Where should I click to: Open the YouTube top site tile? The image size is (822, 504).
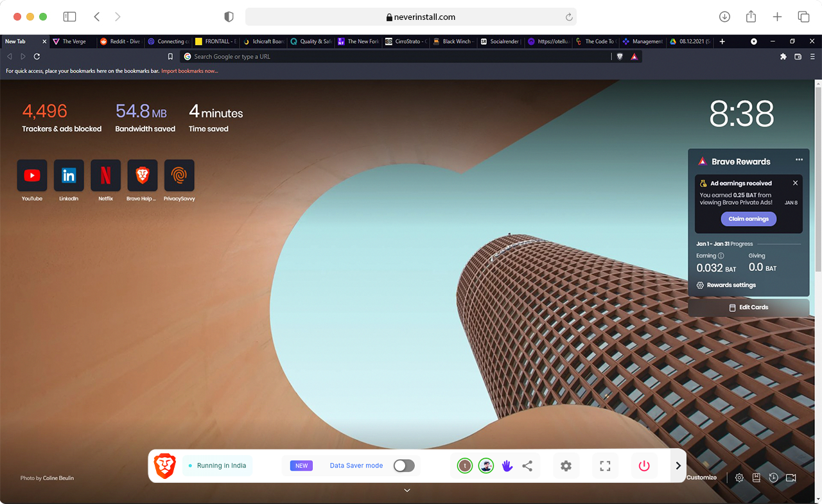(x=32, y=175)
